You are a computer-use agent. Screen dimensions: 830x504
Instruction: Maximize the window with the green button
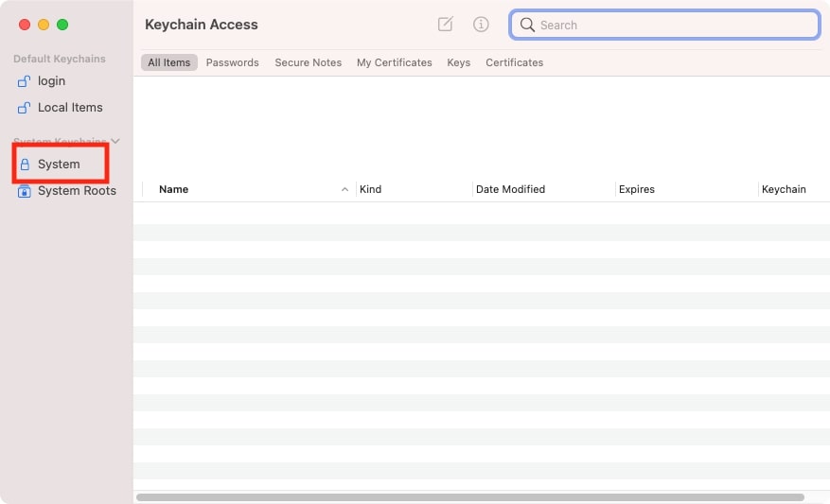point(62,25)
